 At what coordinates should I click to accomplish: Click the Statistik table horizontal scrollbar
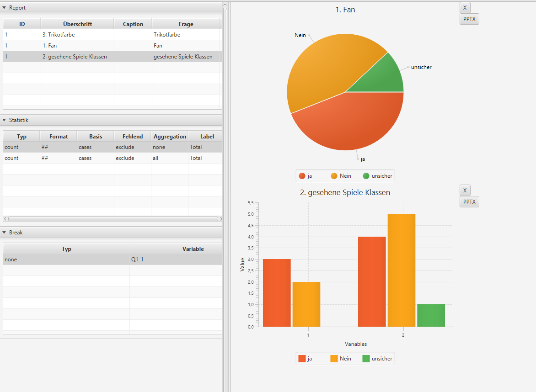[x=113, y=219]
